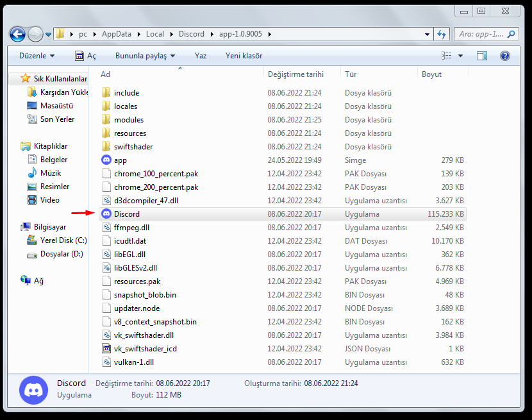This screenshot has height=420, width=532.
Task: Change the view with the view icon
Action: [446, 56]
